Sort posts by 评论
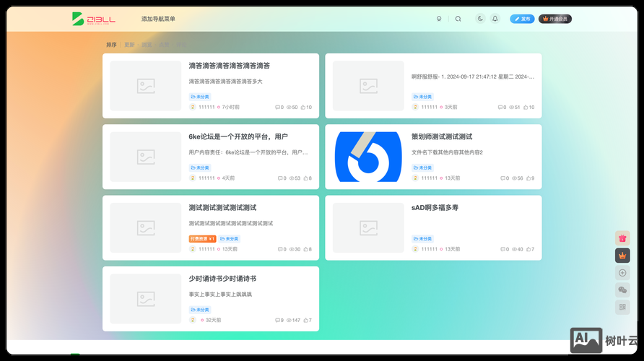Image resolution: width=644 pixels, height=361 pixels. [x=181, y=45]
